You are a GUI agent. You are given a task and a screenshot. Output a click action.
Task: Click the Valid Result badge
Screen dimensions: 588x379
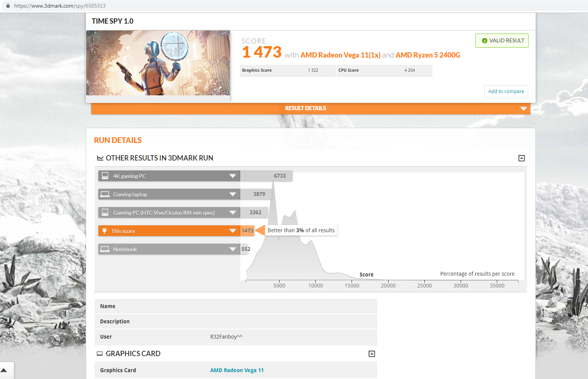(502, 41)
